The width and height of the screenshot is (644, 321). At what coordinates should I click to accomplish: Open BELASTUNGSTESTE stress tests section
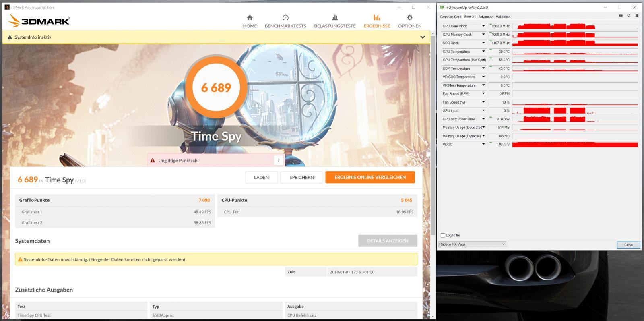coord(335,21)
